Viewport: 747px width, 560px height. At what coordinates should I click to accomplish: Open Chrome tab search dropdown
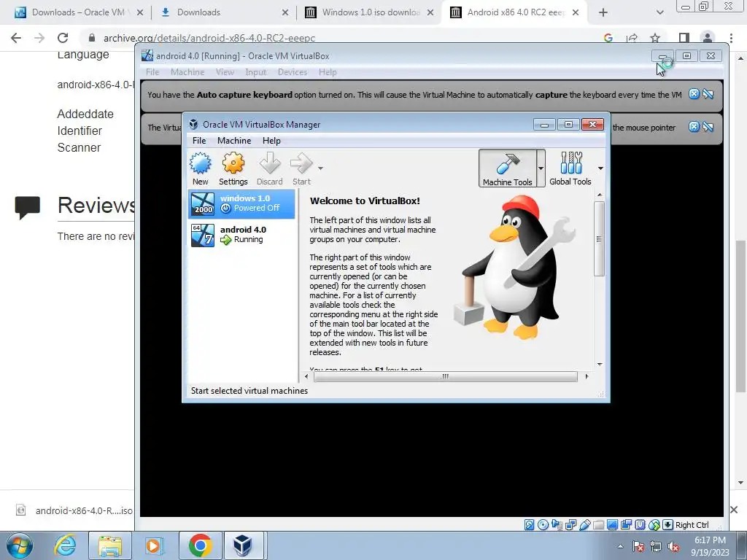659,12
